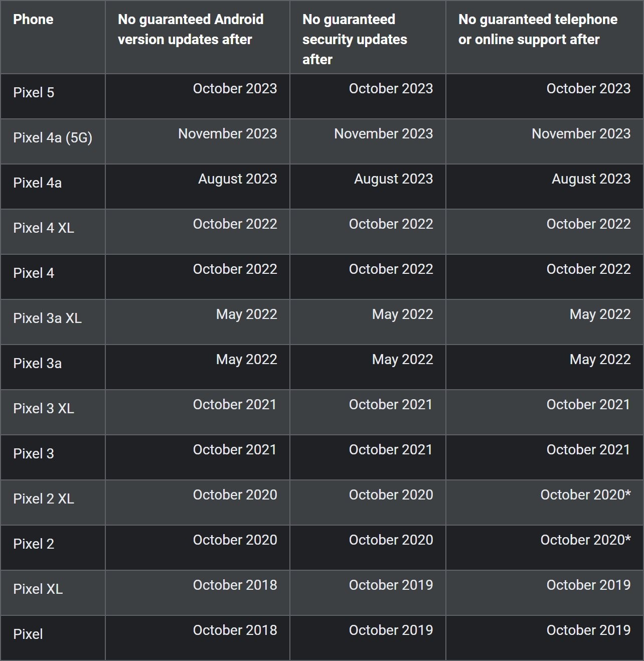Click the Pixel 4a (5G) phone name
The image size is (644, 661).
[x=53, y=138]
